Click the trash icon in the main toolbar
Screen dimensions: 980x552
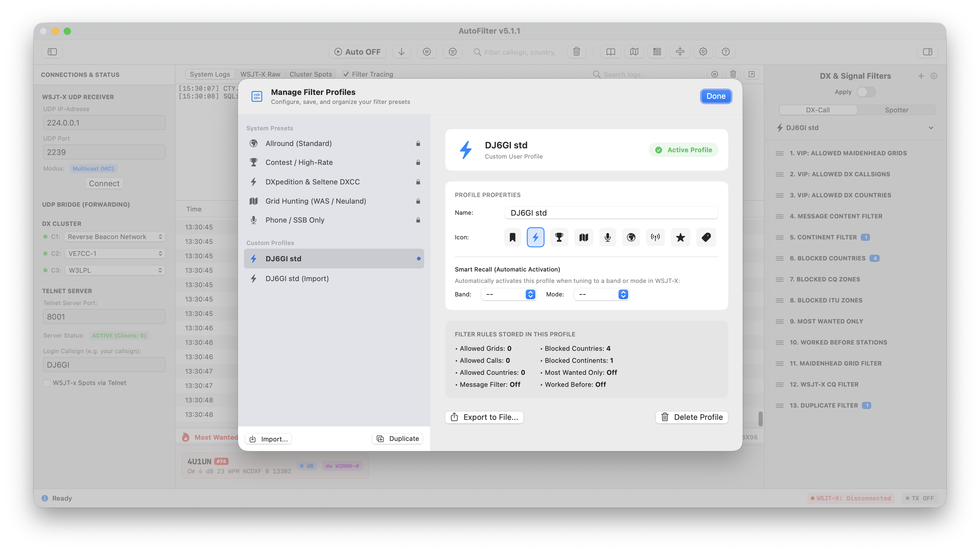click(576, 52)
